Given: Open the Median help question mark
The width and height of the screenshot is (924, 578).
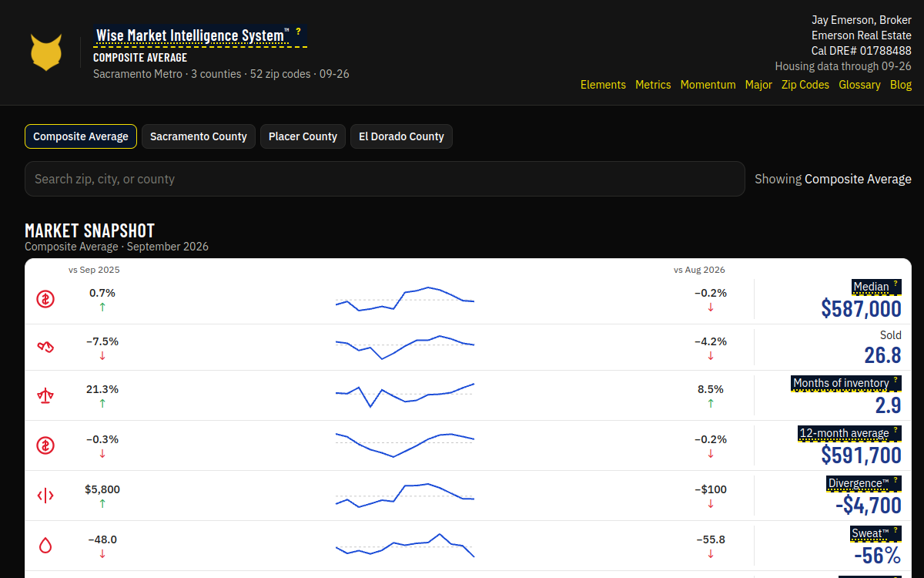Looking at the screenshot, I should (x=896, y=284).
